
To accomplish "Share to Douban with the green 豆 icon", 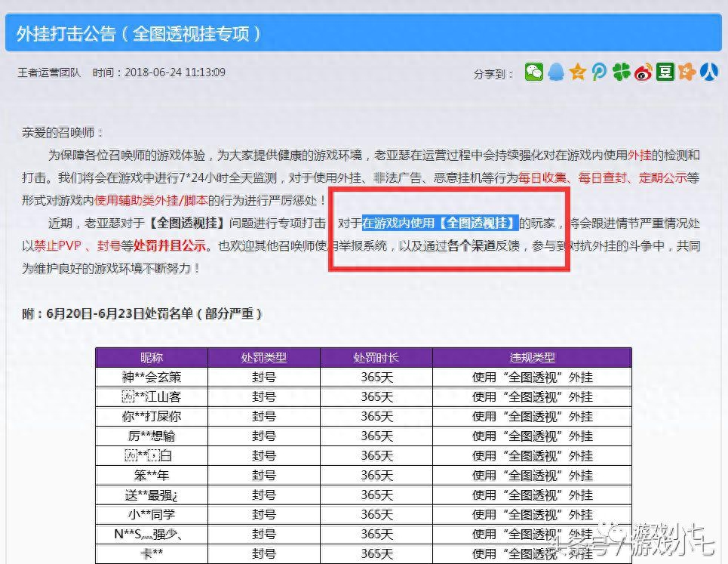I will (665, 72).
